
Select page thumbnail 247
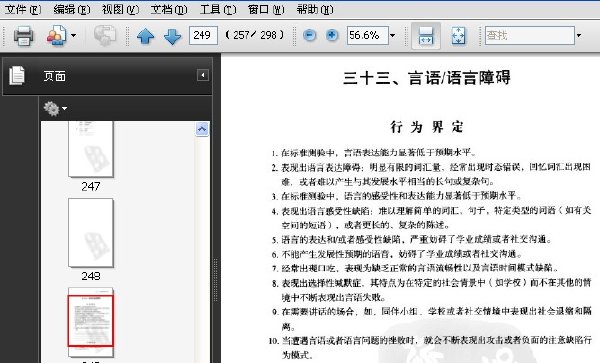click(91, 149)
